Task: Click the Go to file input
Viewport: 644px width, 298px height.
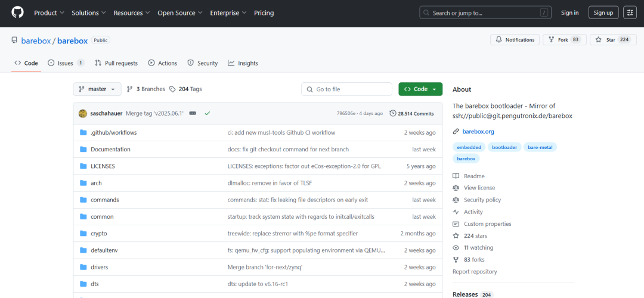Action: pyautogui.click(x=346, y=89)
